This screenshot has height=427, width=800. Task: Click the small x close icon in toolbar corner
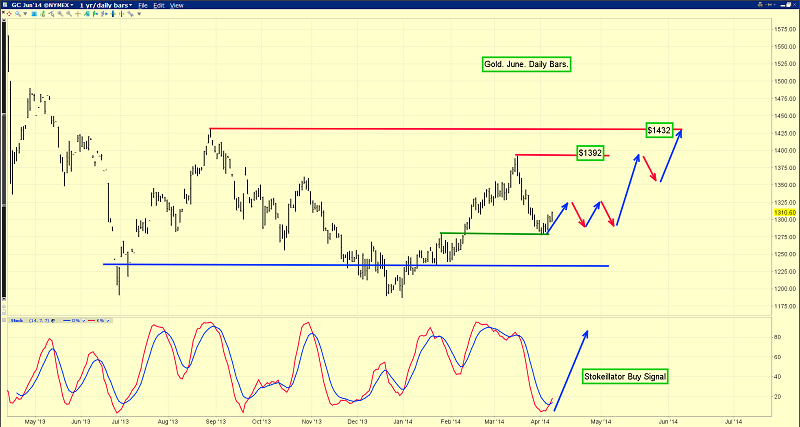pos(3,12)
